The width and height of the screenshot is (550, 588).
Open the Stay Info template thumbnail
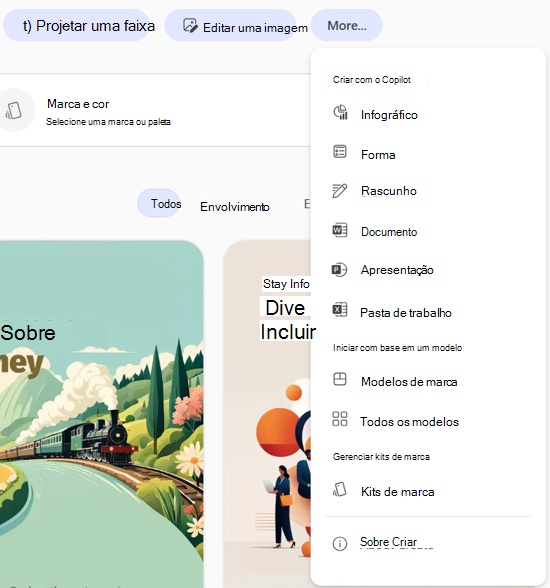[267, 414]
